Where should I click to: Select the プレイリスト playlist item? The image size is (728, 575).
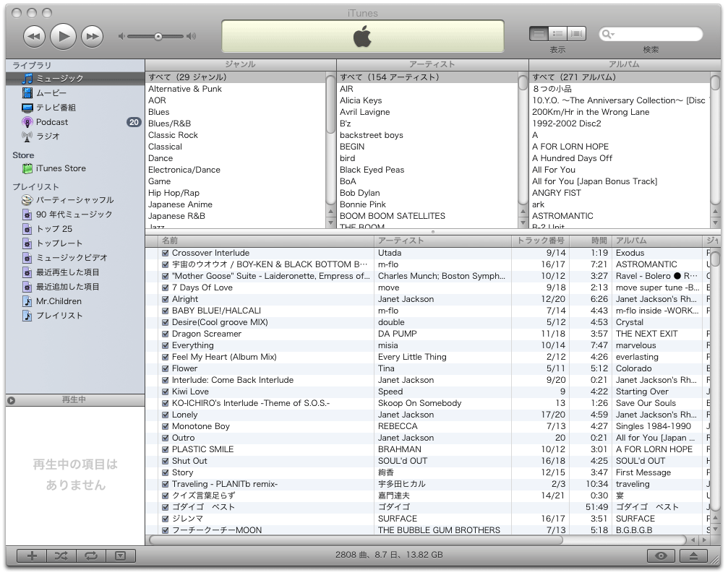75,316
